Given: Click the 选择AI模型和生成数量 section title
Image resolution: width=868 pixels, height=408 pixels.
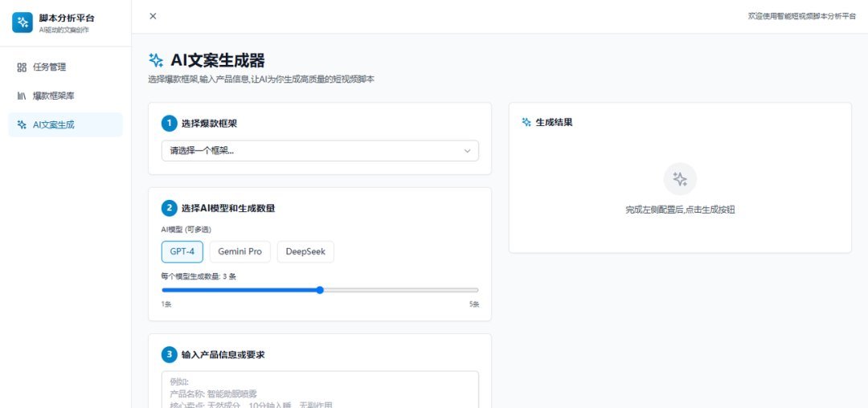Looking at the screenshot, I should pos(228,209).
